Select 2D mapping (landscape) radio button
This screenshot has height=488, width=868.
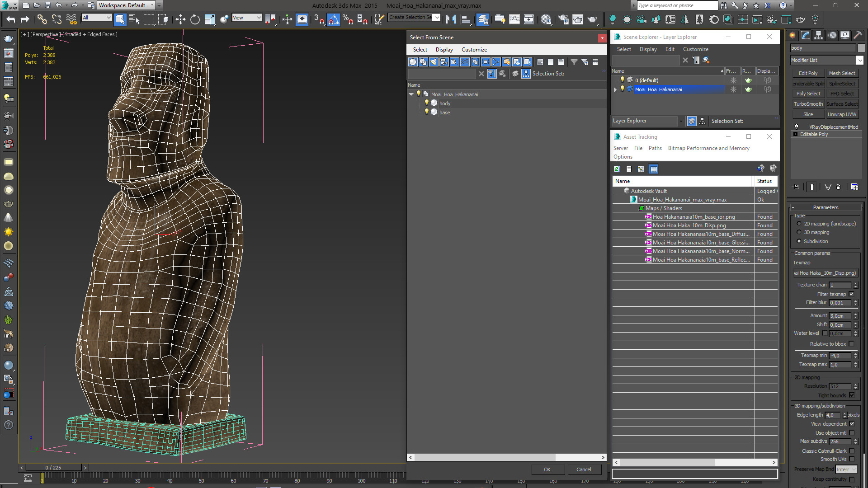(x=799, y=224)
